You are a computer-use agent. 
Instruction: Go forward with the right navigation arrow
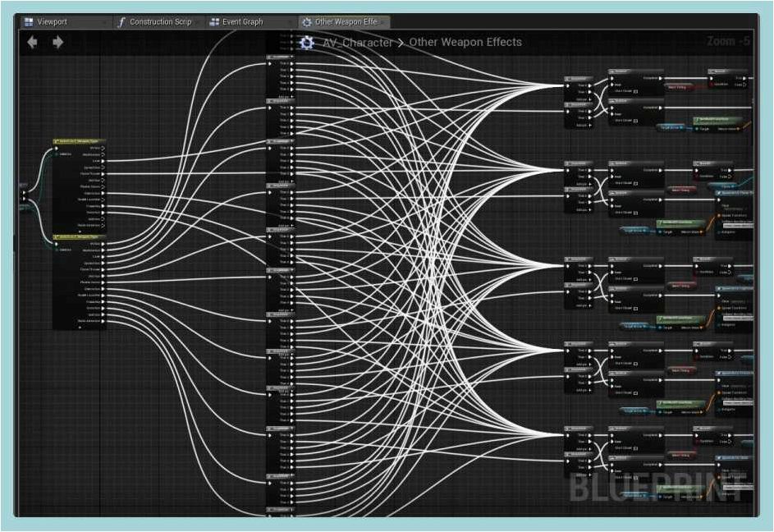(57, 43)
